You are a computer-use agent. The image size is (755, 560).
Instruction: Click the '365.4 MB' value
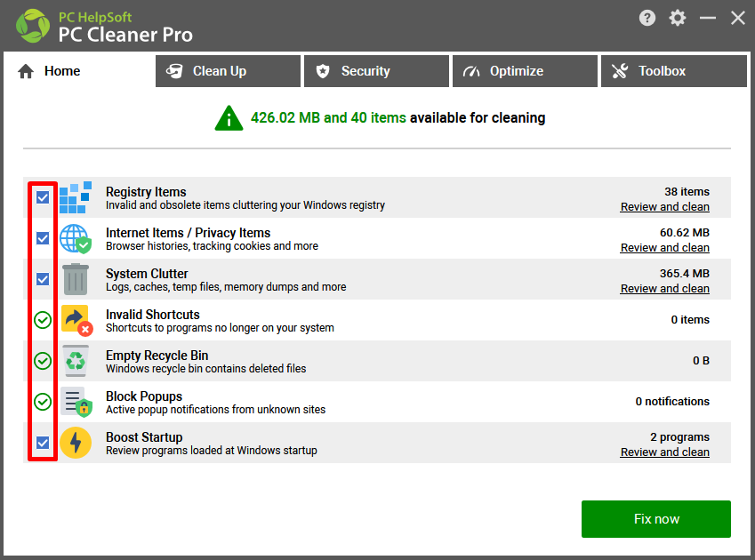pyautogui.click(x=685, y=273)
